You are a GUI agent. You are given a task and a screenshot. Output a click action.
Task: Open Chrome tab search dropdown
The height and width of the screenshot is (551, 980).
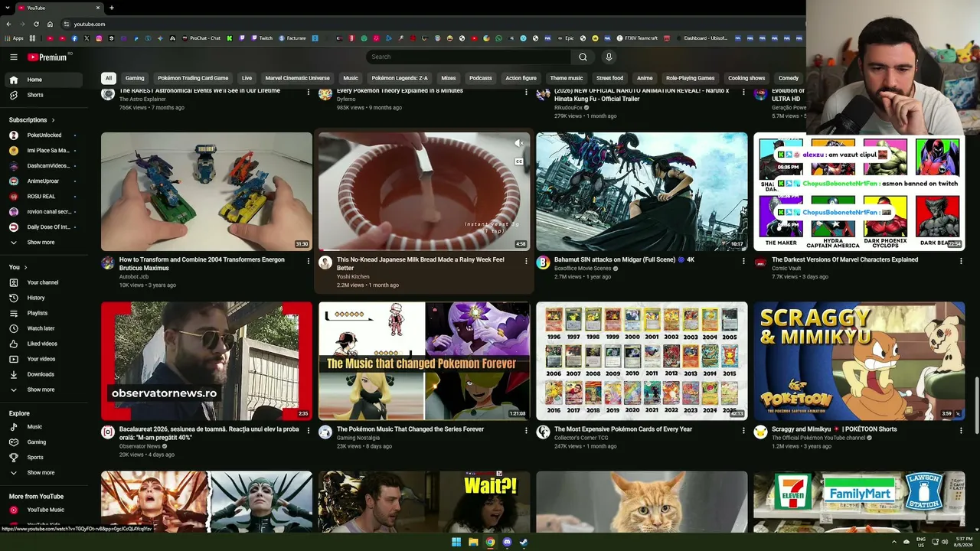(x=8, y=8)
